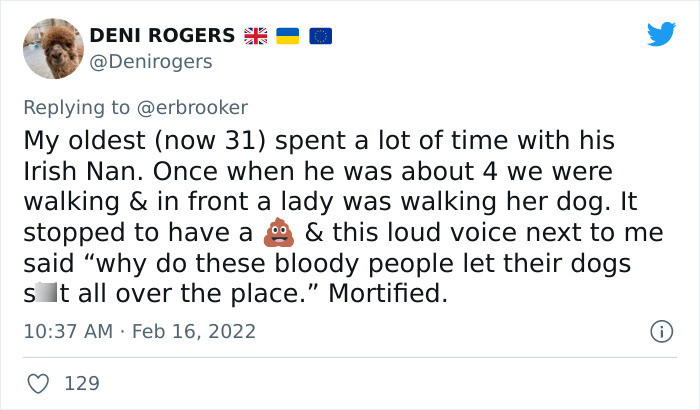View the 129 likes count
Screen dimensions: 700x410
pos(83,382)
